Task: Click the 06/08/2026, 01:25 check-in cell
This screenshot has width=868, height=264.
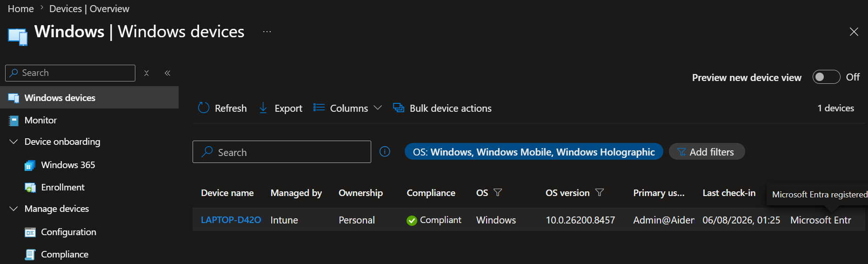Action: 741,220
